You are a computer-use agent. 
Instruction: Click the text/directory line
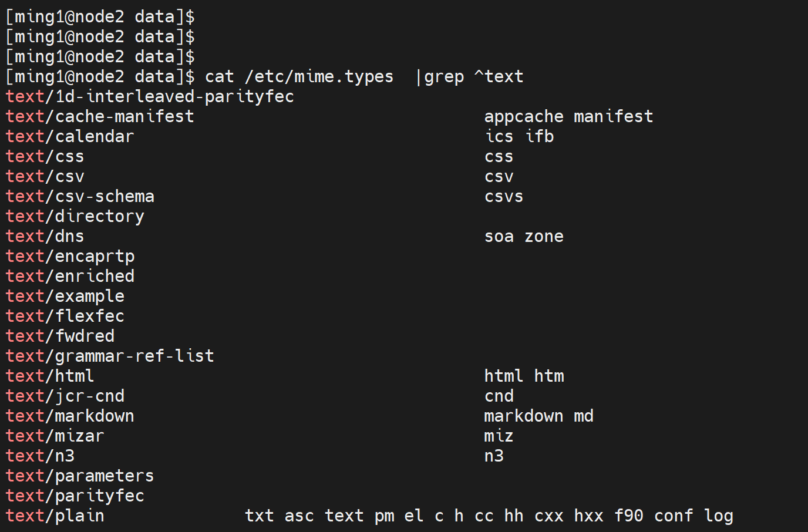[x=75, y=217]
